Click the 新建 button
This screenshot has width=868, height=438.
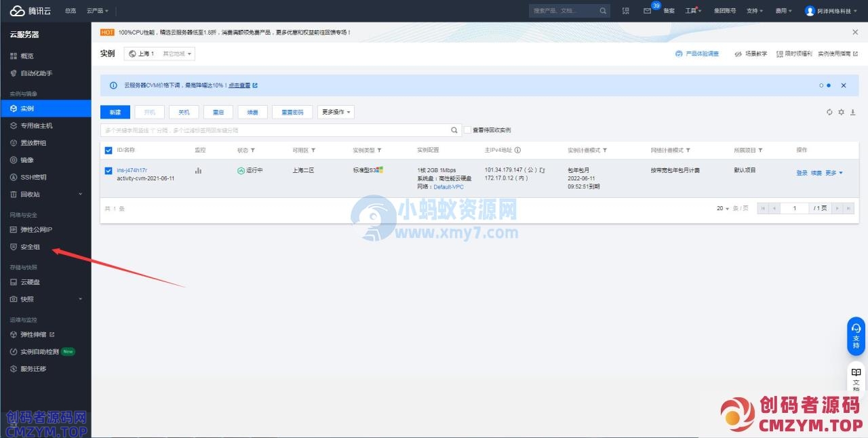pyautogui.click(x=115, y=112)
